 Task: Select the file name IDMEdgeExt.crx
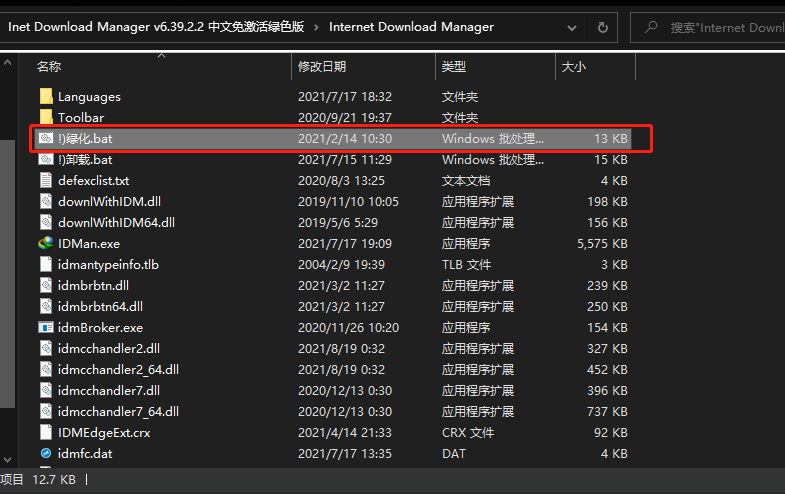[x=104, y=433]
